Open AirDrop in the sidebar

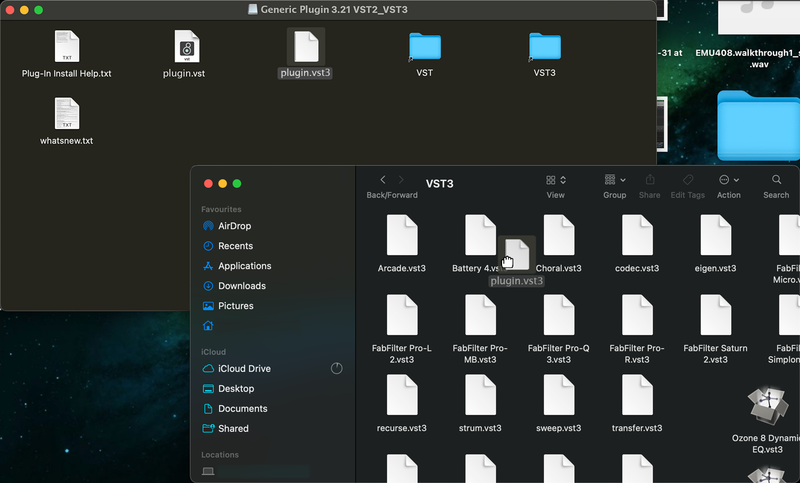[x=234, y=226]
